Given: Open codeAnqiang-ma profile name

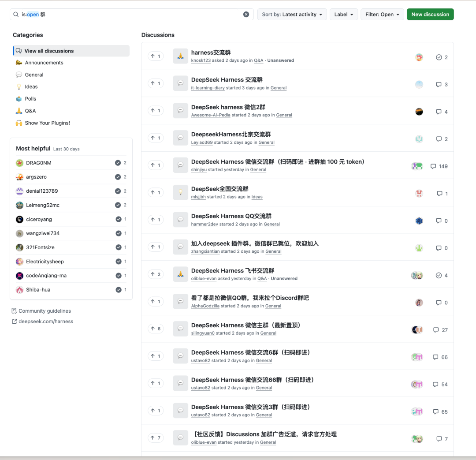Looking at the screenshot, I should (x=46, y=276).
